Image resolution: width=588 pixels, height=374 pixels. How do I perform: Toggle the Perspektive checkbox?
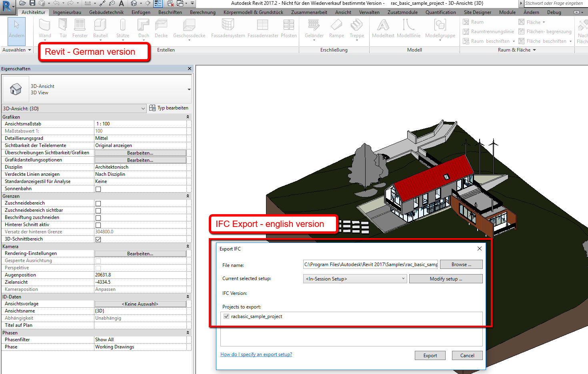98,268
